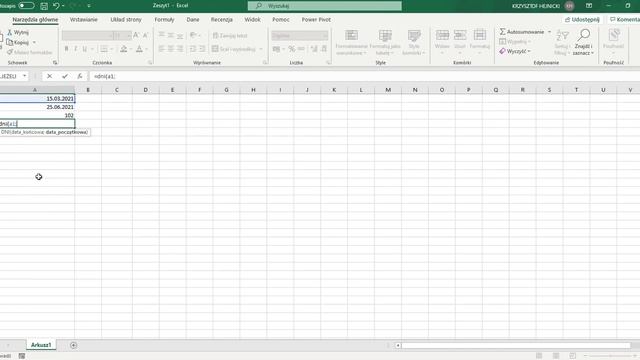Switch to Page Break Preview view
Viewport: 640px width, 360px height.
pyautogui.click(x=573, y=356)
